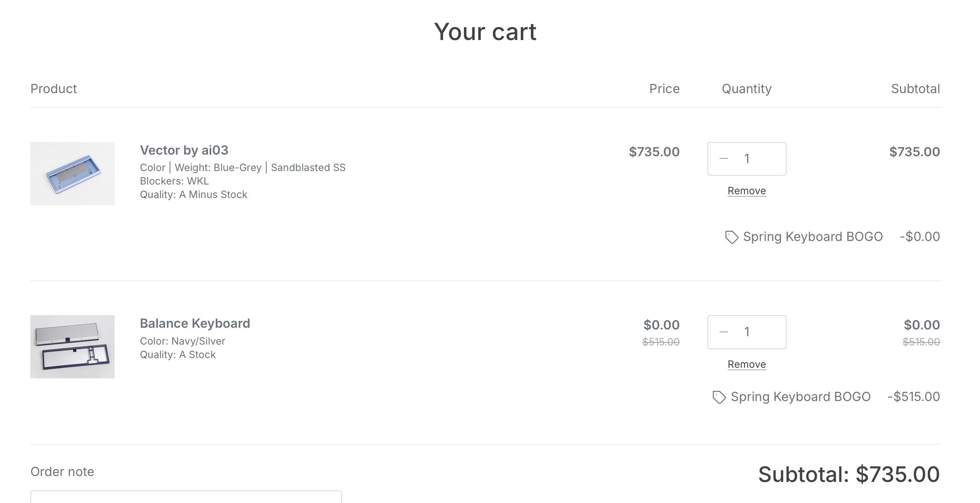Image resolution: width=980 pixels, height=503 pixels.
Task: Go to the Balance Keyboard product page
Action: (195, 324)
